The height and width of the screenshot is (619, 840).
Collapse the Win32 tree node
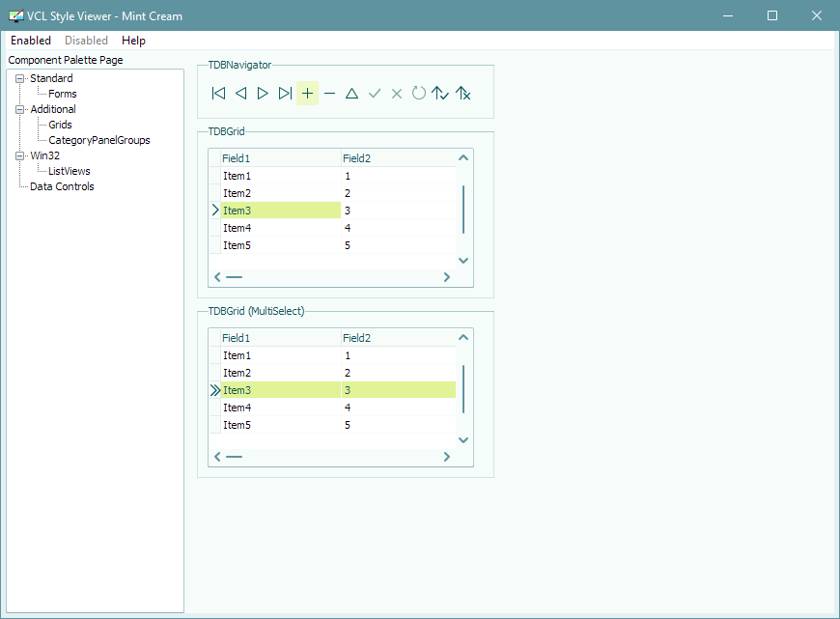point(20,155)
